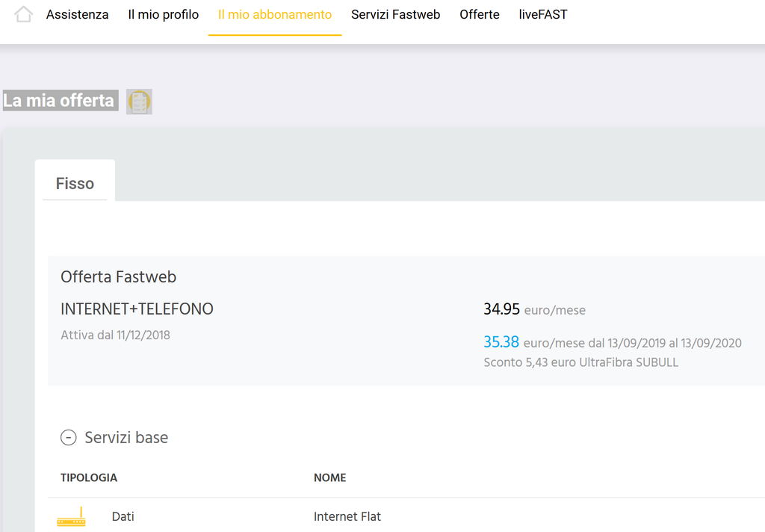765x532 pixels.
Task: Click the NOME column header
Action: pyautogui.click(x=329, y=478)
